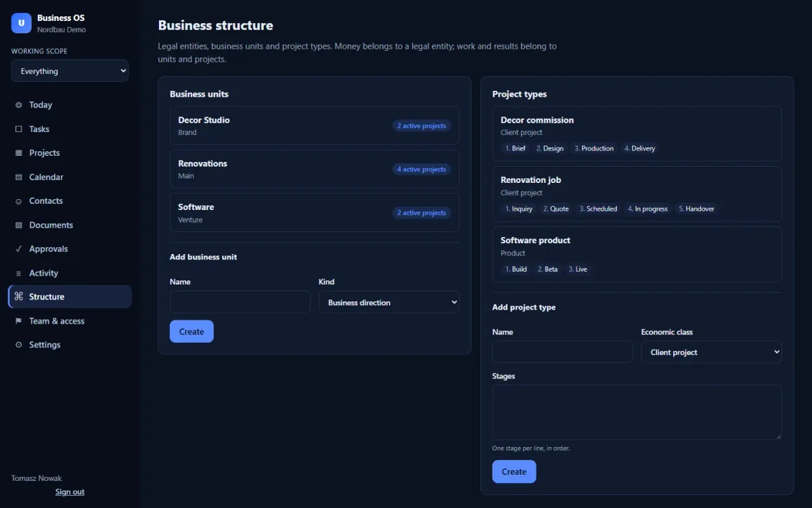Click the '1. Brief' stage chip
This screenshot has width=812, height=508.
point(515,148)
